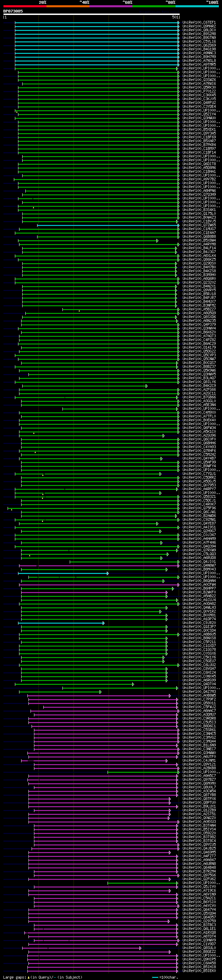Open hit UniRef100_A8B6U5

click(199, 634)
